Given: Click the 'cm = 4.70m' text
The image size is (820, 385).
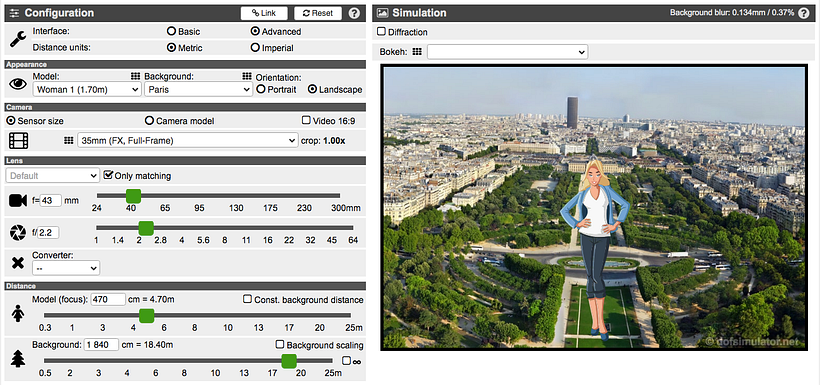Looking at the screenshot, I should pos(152,300).
